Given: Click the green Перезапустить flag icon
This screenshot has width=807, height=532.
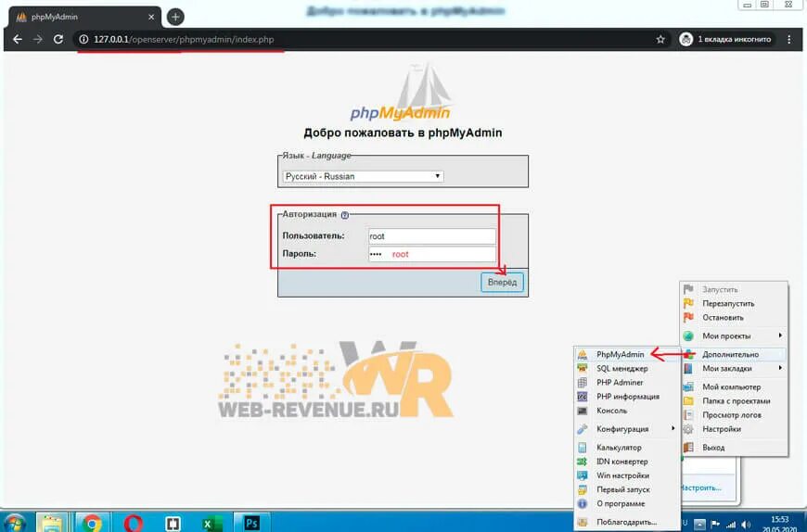Looking at the screenshot, I should point(688,303).
